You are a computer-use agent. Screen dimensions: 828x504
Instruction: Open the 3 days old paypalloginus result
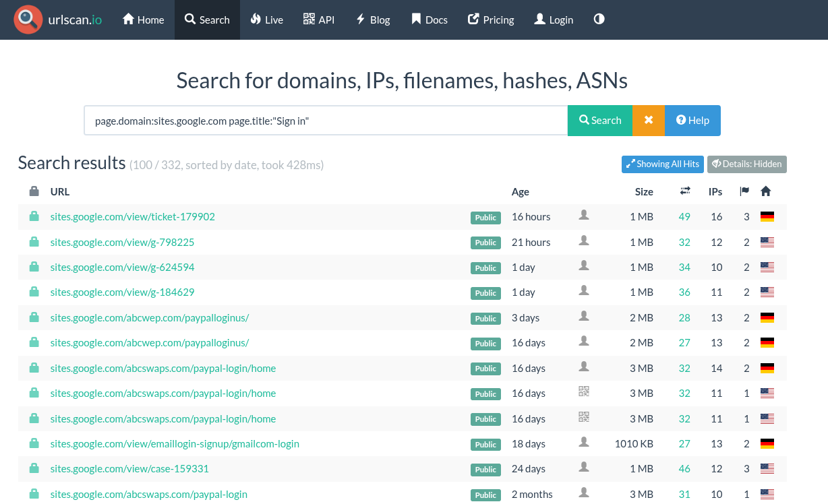150,318
